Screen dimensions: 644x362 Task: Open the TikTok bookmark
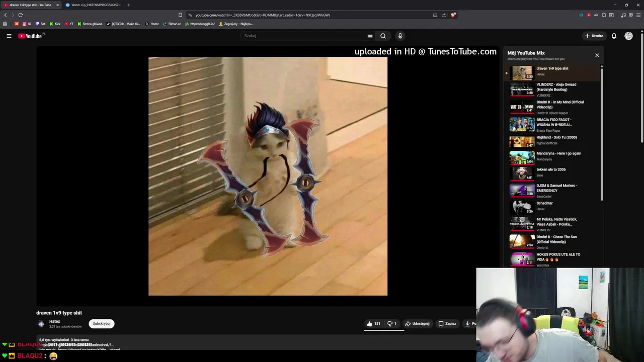point(124,24)
